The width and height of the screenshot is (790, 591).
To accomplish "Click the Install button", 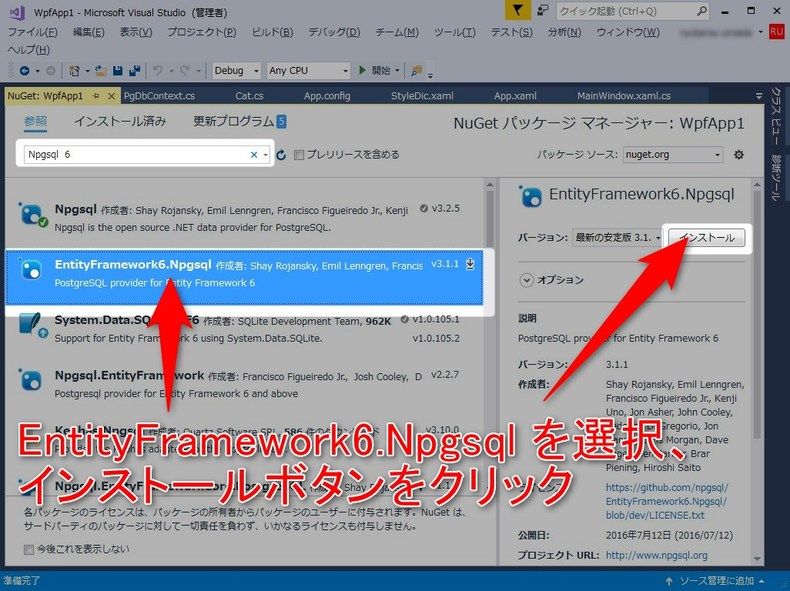I will tap(706, 238).
